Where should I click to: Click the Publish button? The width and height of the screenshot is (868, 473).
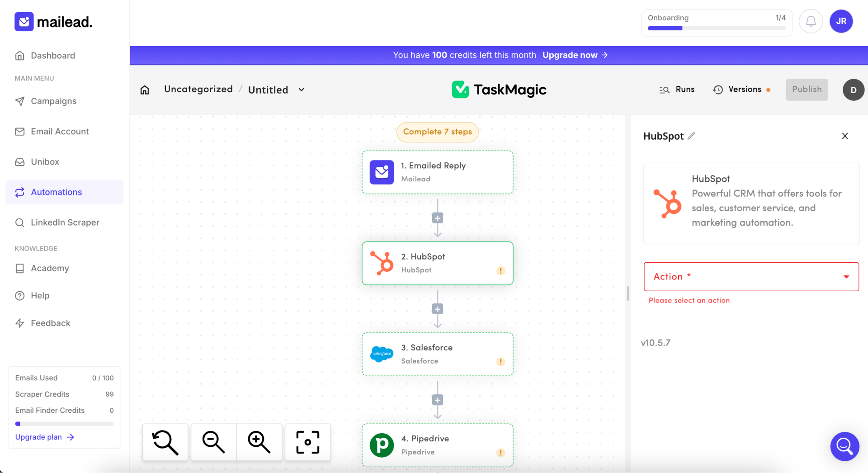click(x=807, y=90)
